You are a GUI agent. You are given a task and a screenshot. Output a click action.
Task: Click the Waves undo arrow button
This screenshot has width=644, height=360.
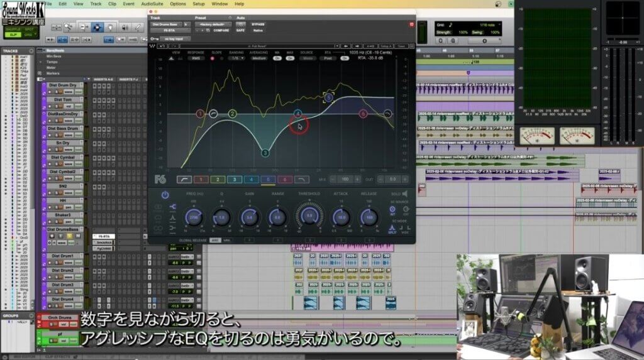162,46
